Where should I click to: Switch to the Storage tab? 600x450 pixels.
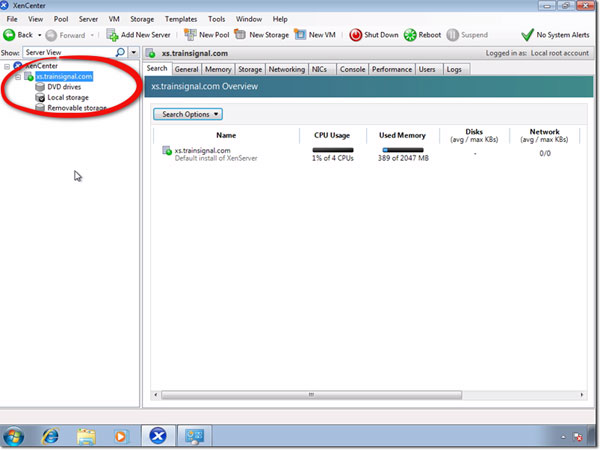coord(250,69)
